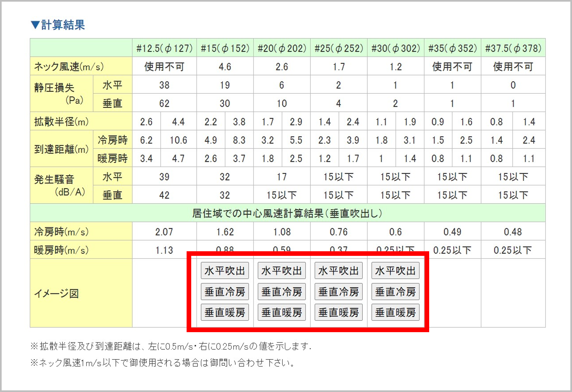
Task: Open 垂直冷房 image for #20(φ202)
Action: 282,292
